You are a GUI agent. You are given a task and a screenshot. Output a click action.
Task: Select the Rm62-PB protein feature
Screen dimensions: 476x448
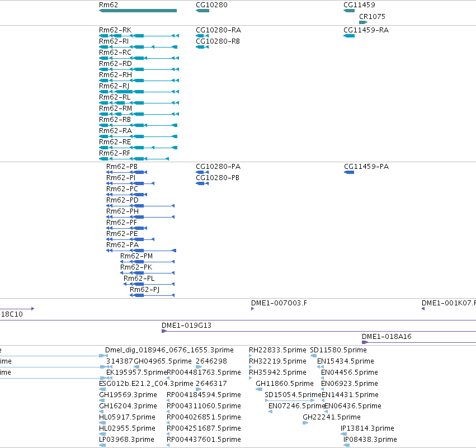coord(126,172)
